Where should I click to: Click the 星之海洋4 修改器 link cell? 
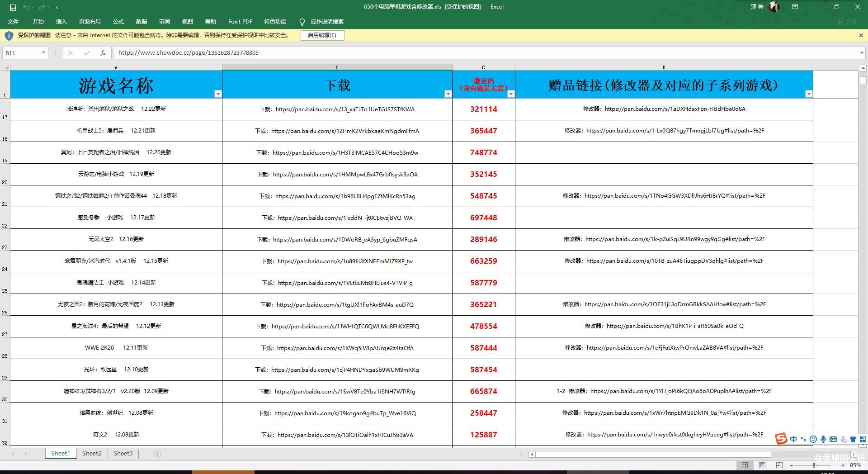[x=664, y=326]
